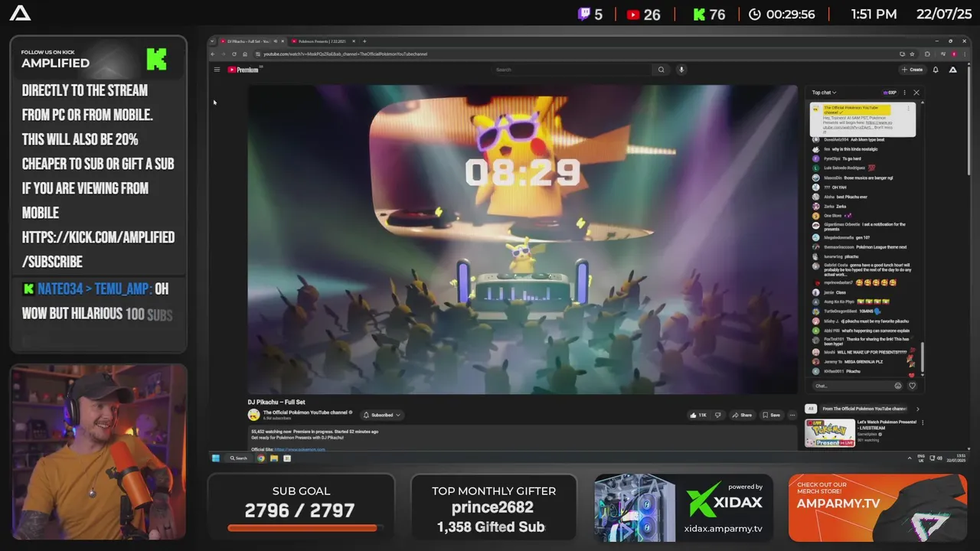Close the live chat panel
Viewport: 980px width, 551px height.
pyautogui.click(x=916, y=93)
